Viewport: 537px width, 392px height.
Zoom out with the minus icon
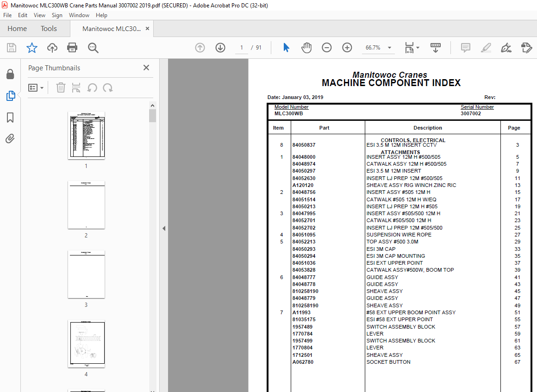(x=327, y=48)
